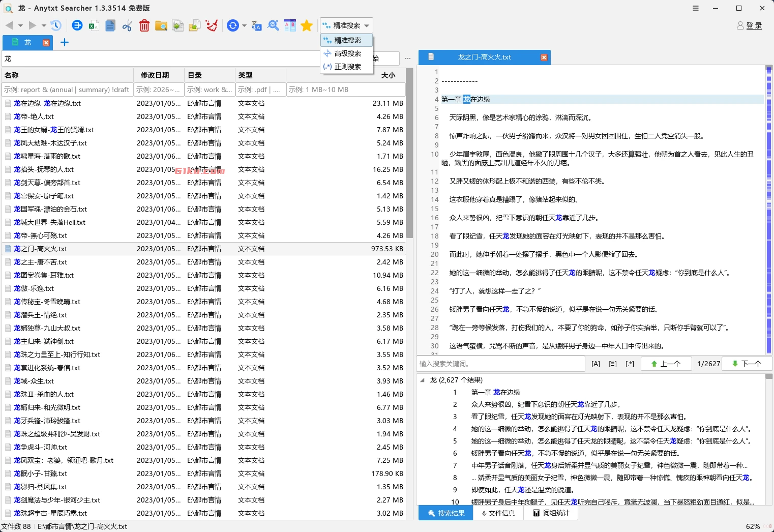
Task: Click the blue document copy icon
Action: [110, 25]
